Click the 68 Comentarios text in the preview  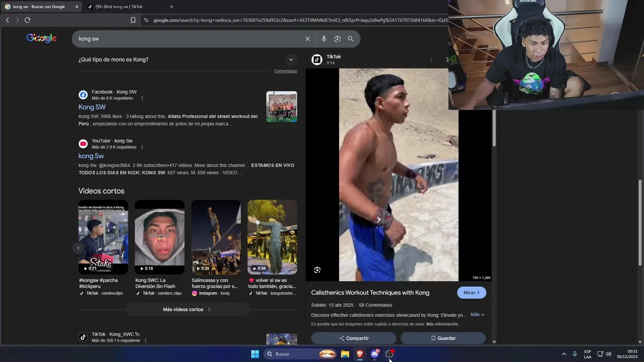375,305
